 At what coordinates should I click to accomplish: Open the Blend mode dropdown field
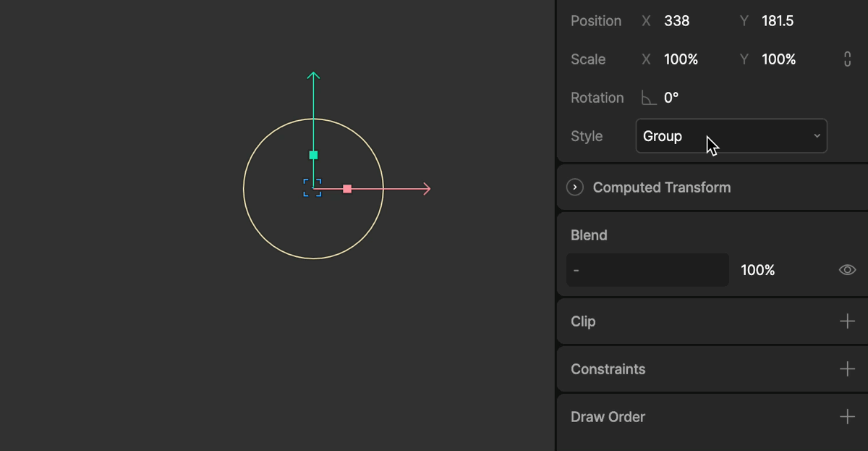pos(647,270)
